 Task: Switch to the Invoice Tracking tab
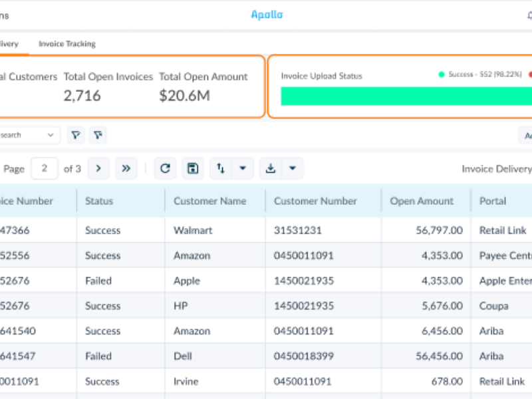[67, 44]
